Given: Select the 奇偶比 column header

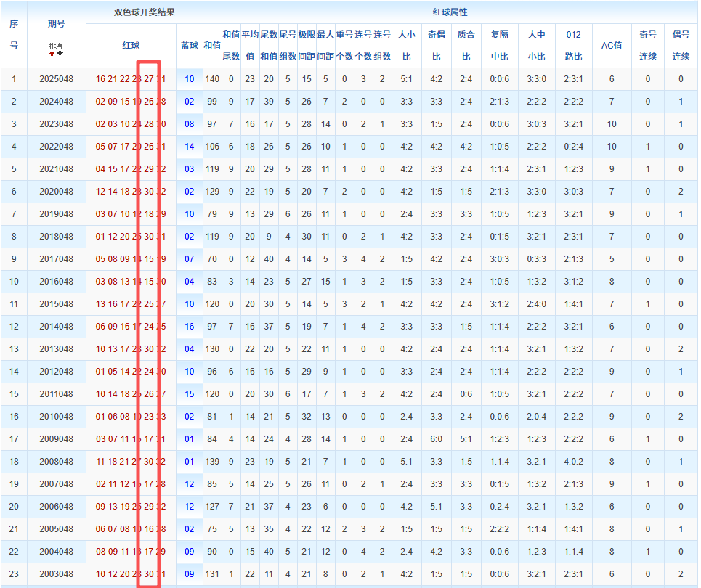Looking at the screenshot, I should 436,45.
